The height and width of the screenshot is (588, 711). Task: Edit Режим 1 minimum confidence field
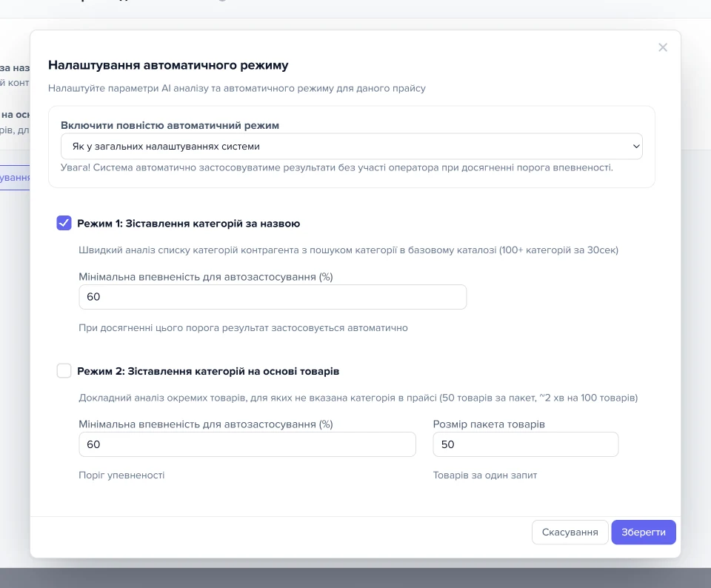tap(273, 297)
